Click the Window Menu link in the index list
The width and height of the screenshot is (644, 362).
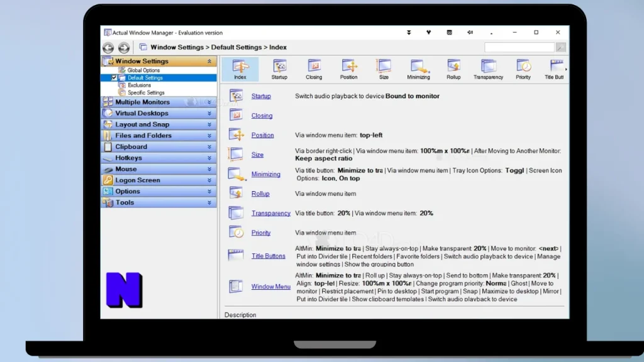pyautogui.click(x=271, y=287)
